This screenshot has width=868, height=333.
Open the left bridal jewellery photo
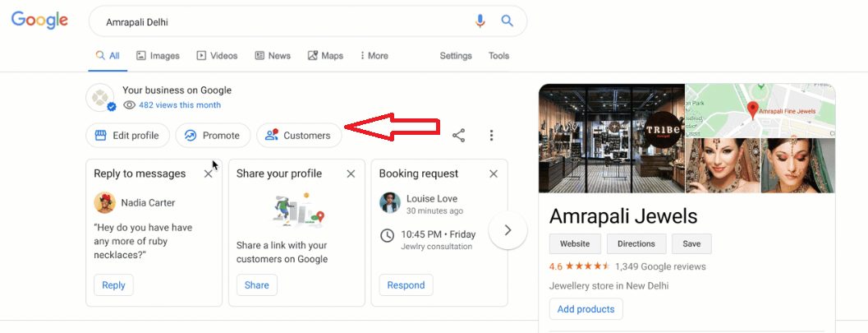click(x=723, y=165)
